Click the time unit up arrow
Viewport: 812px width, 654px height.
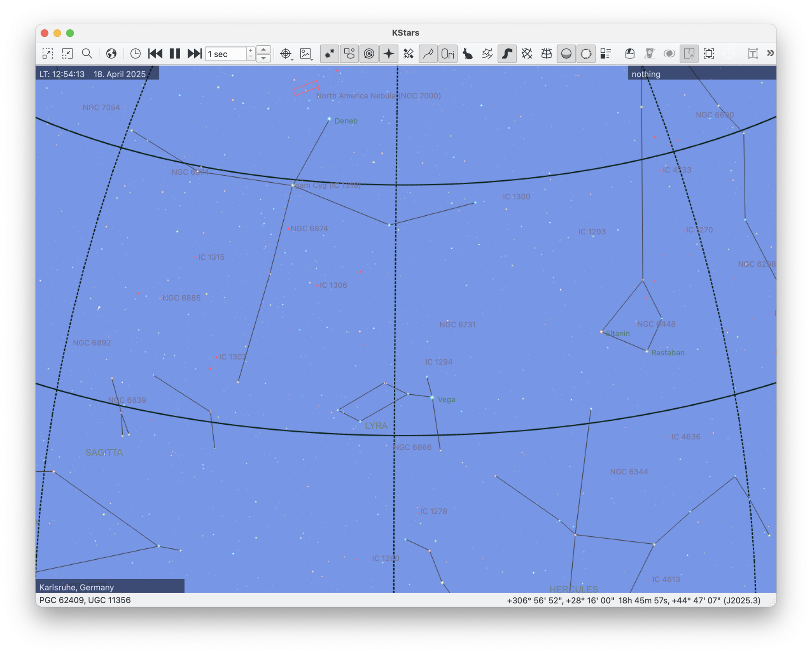(x=263, y=50)
